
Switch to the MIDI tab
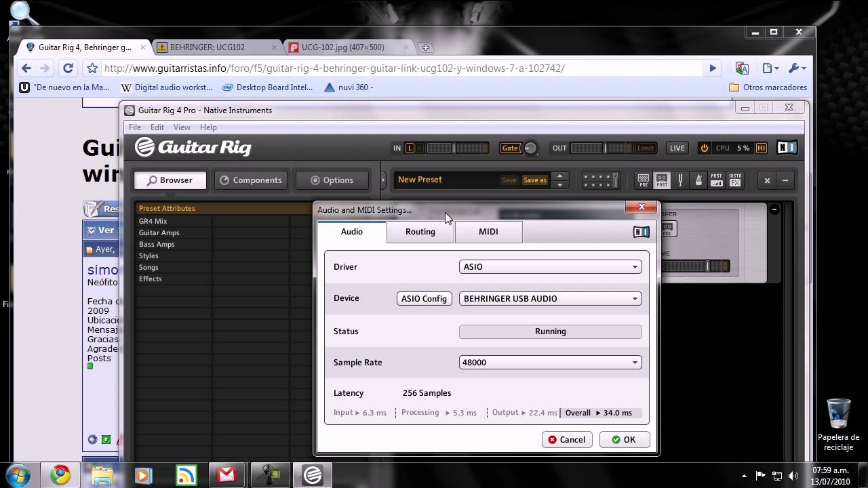coord(488,232)
